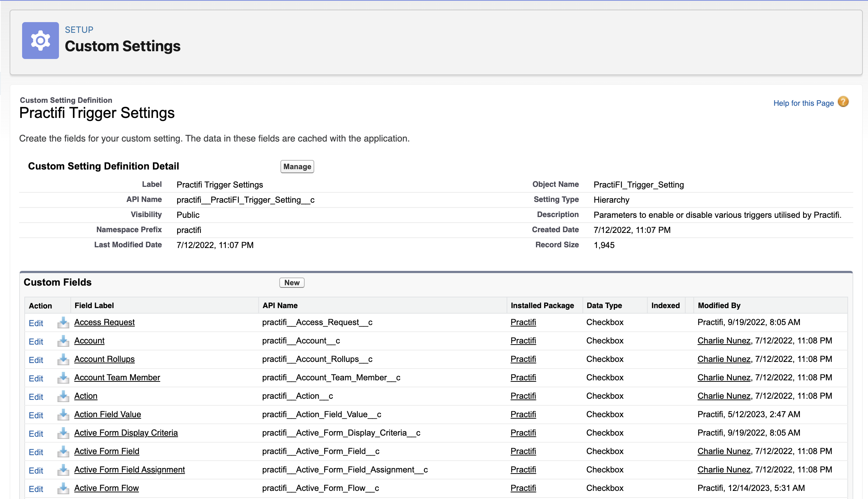Click Edit in the practifi__Active_Form_Field__c row
The width and height of the screenshot is (868, 499).
[36, 452]
